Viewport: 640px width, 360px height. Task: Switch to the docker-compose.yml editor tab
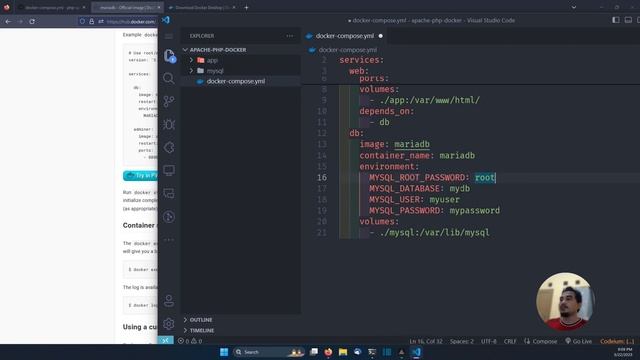click(x=344, y=36)
